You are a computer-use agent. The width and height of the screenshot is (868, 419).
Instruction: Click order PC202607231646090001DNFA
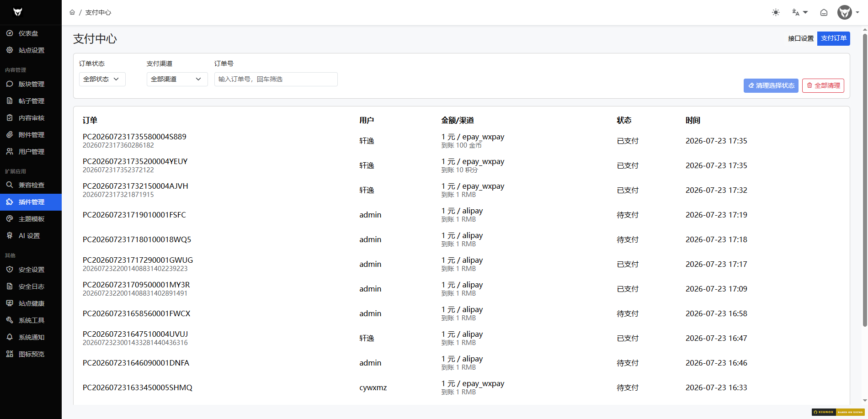[x=136, y=363]
